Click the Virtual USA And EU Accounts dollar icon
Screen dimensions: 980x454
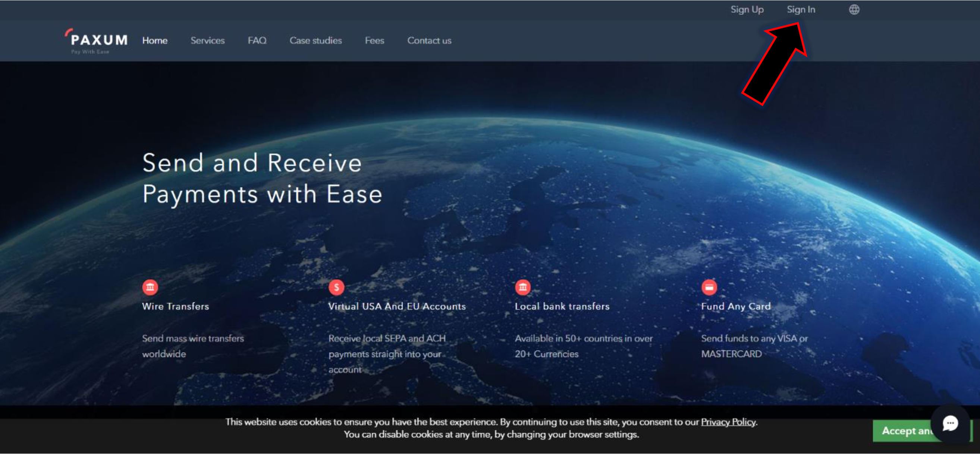(x=336, y=287)
